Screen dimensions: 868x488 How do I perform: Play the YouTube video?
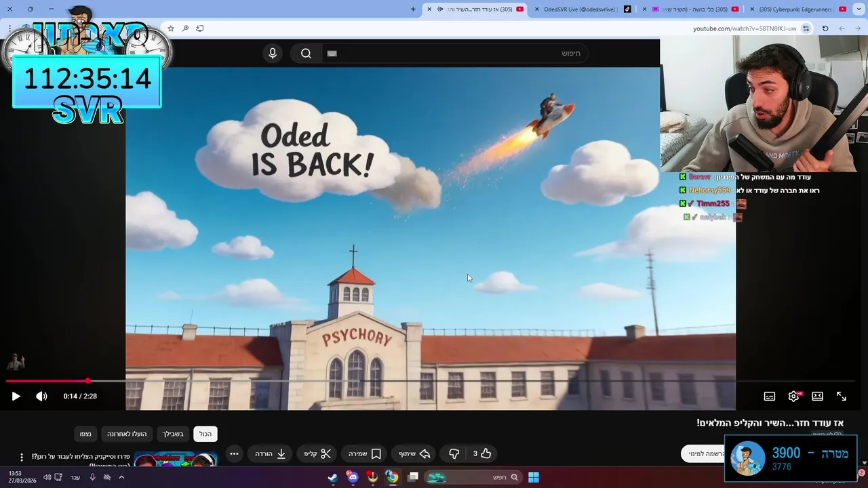[x=16, y=396]
